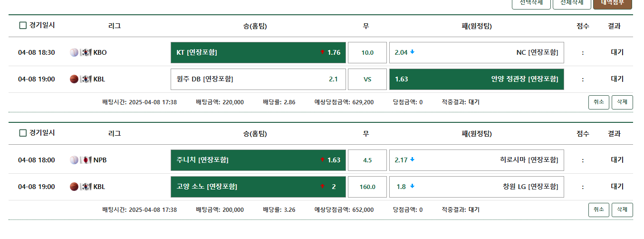Select 안양 정관장 away team bet cell
The image size is (644, 239).
click(477, 79)
